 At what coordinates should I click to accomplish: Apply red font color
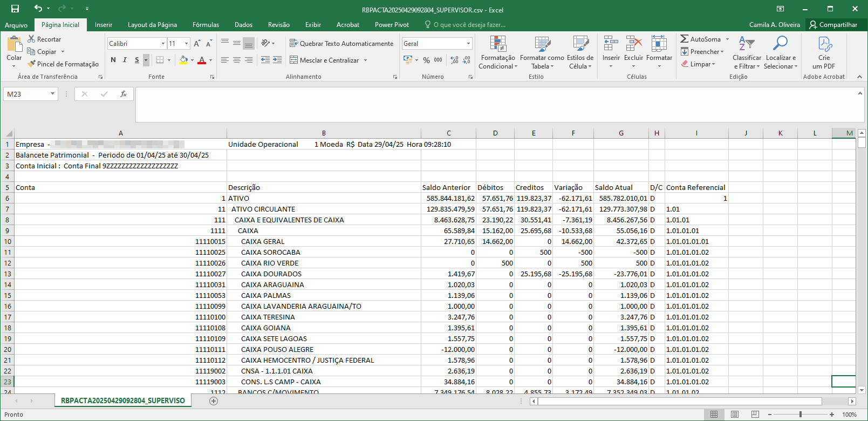(x=202, y=60)
